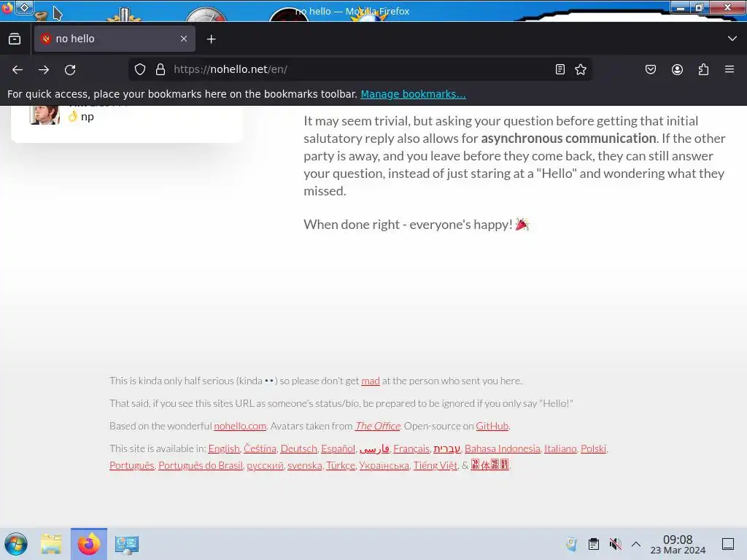Switch site language to Hebrew
The width and height of the screenshot is (747, 560).
(447, 448)
